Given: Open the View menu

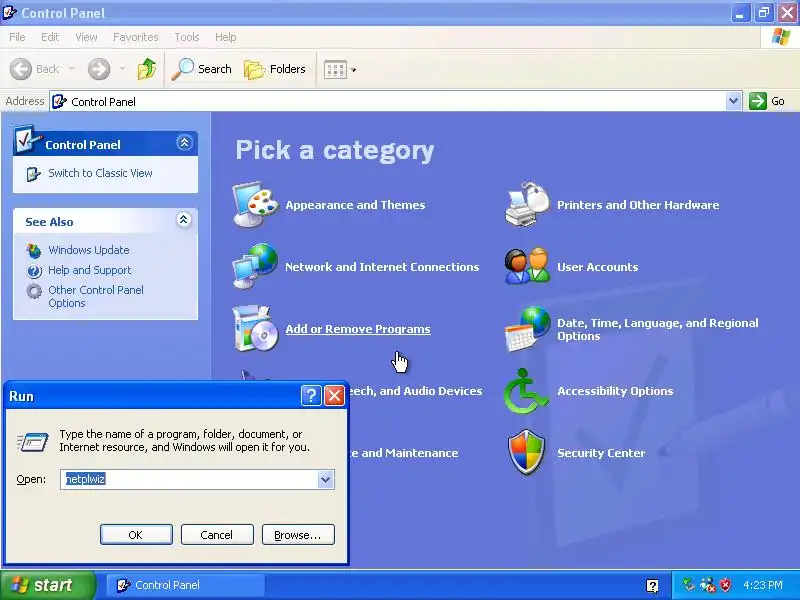Looking at the screenshot, I should (86, 37).
